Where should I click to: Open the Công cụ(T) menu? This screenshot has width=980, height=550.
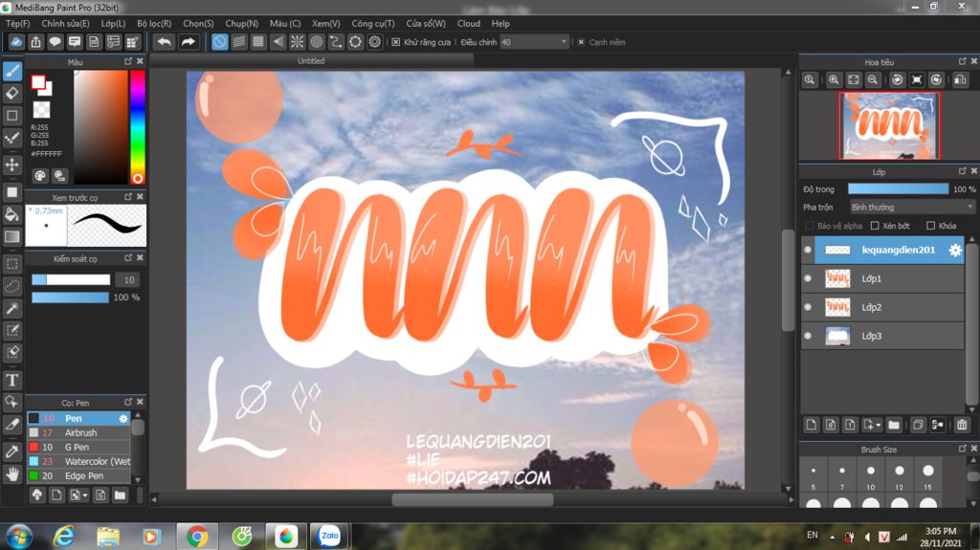click(373, 23)
